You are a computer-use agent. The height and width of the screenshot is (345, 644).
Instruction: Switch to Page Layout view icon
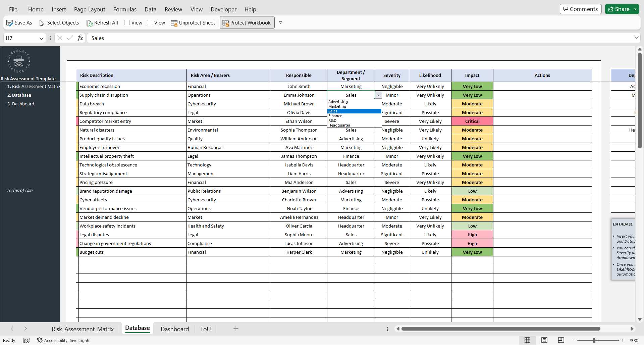(x=544, y=340)
